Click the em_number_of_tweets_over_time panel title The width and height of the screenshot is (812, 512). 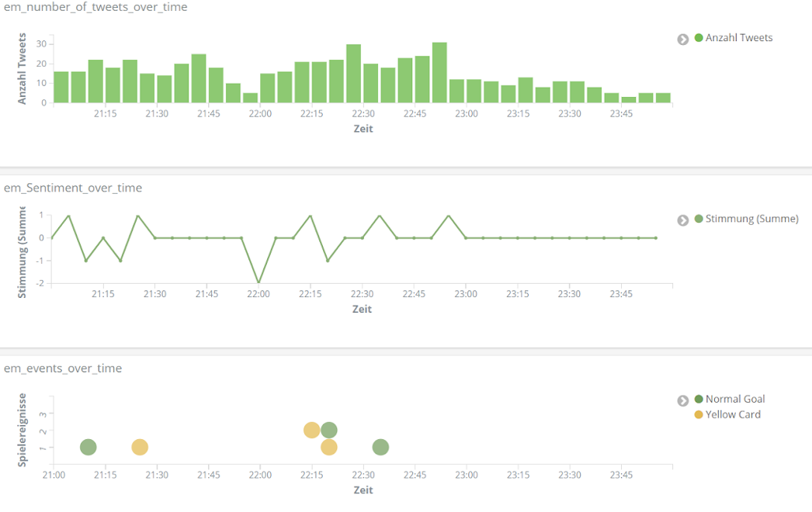coord(95,7)
